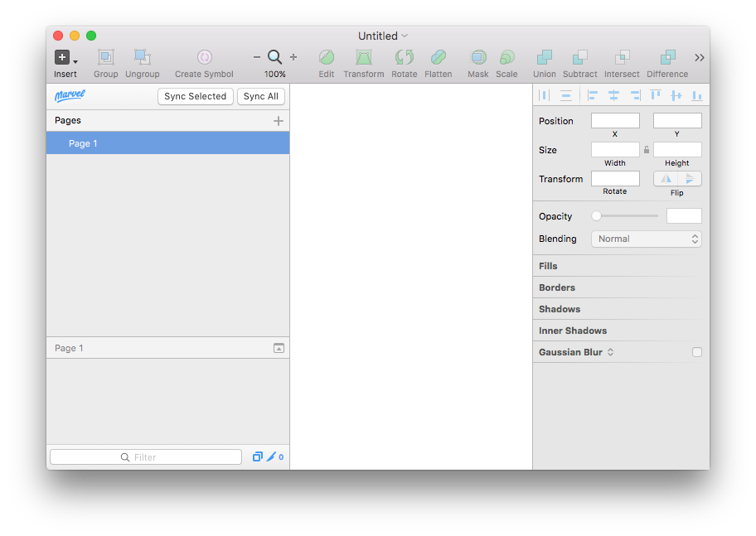Image resolution: width=756 pixels, height=536 pixels.
Task: Click the Group toolbar icon
Action: click(105, 57)
